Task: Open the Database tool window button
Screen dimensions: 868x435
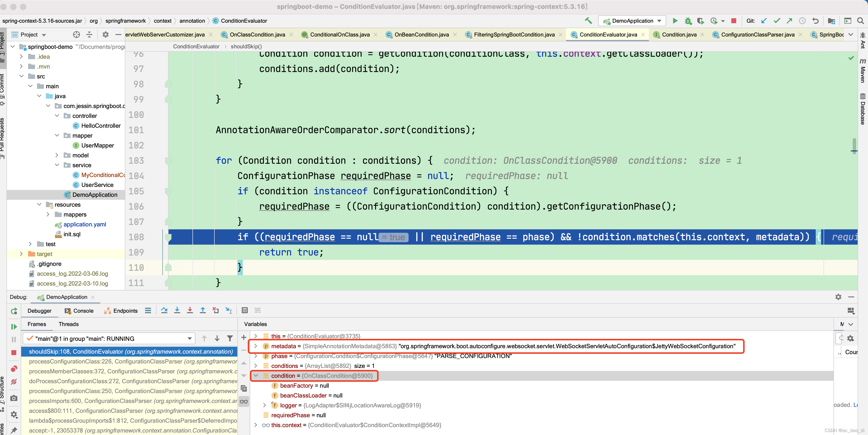Action: (863, 109)
